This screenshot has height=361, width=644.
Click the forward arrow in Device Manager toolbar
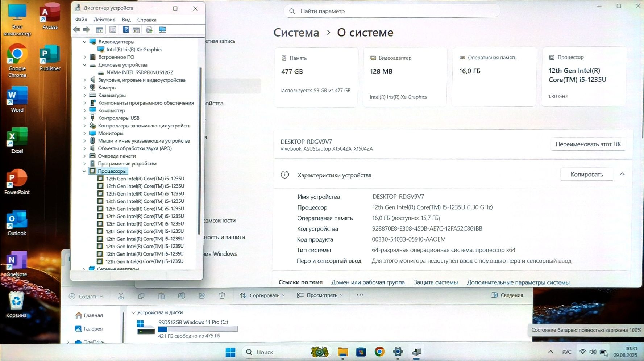(x=86, y=30)
